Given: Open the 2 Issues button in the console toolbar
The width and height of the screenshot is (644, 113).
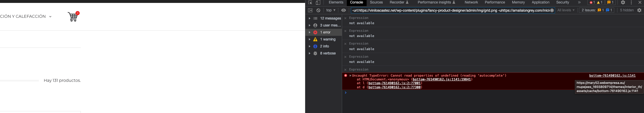Looking at the screenshot, I should [597, 10].
